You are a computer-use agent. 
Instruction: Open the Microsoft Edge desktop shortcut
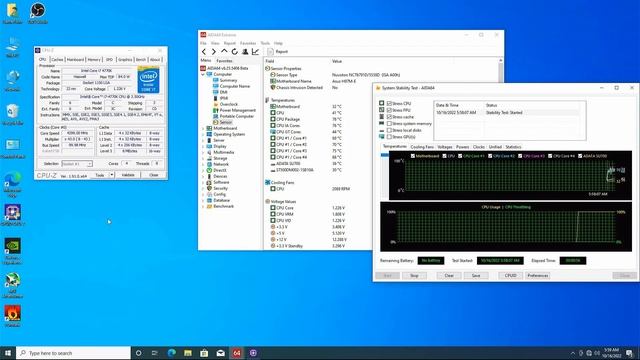coord(12,184)
